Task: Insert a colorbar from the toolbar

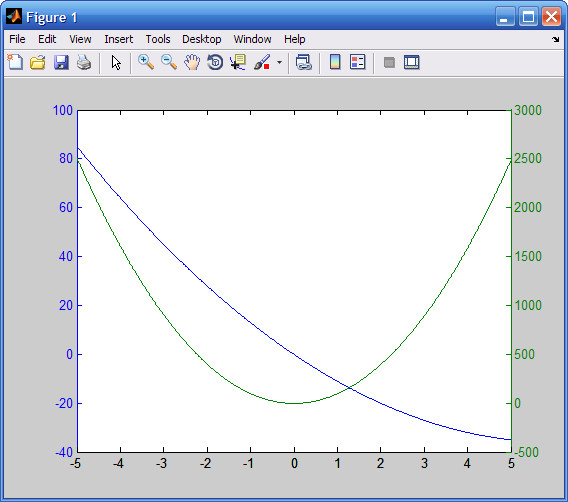Action: [x=335, y=62]
